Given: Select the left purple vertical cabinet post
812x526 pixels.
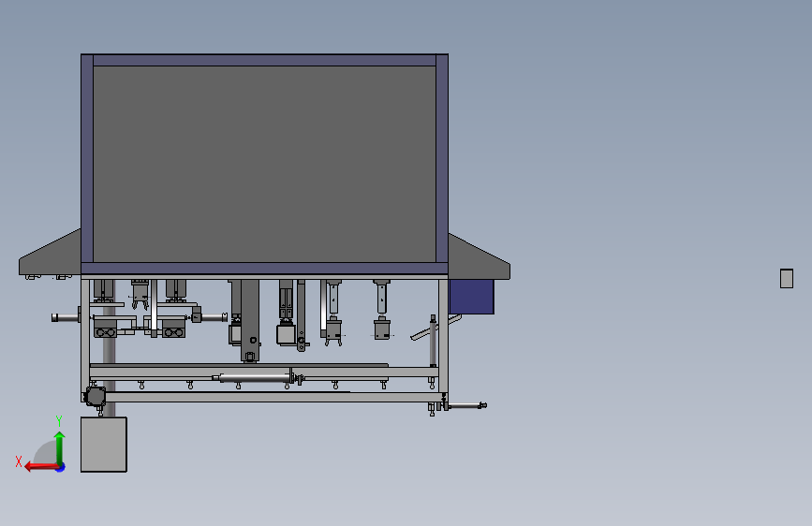Looking at the screenshot, I should click(x=87, y=158).
